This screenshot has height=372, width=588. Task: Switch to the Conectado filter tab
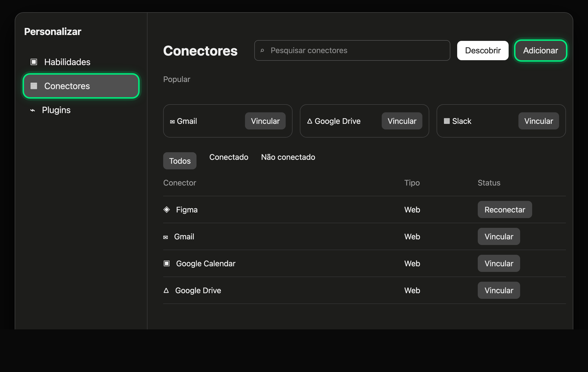tap(229, 157)
